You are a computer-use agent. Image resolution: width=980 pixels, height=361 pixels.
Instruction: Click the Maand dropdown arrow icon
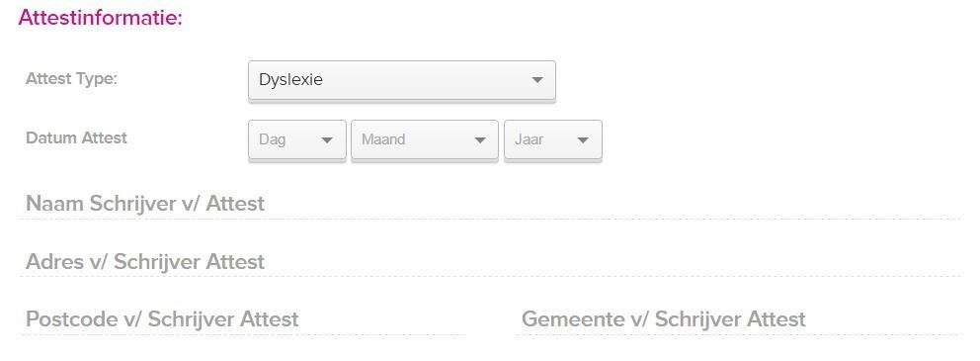coord(480,140)
